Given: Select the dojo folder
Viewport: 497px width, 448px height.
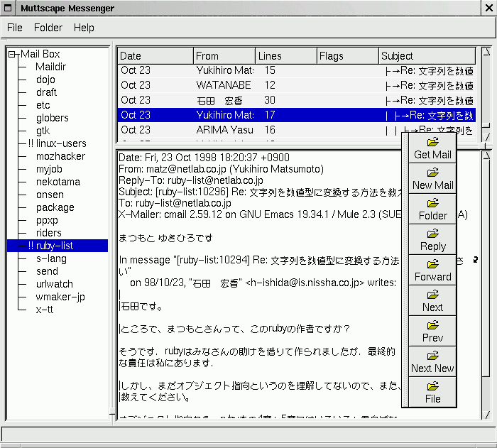Looking at the screenshot, I should point(45,80).
